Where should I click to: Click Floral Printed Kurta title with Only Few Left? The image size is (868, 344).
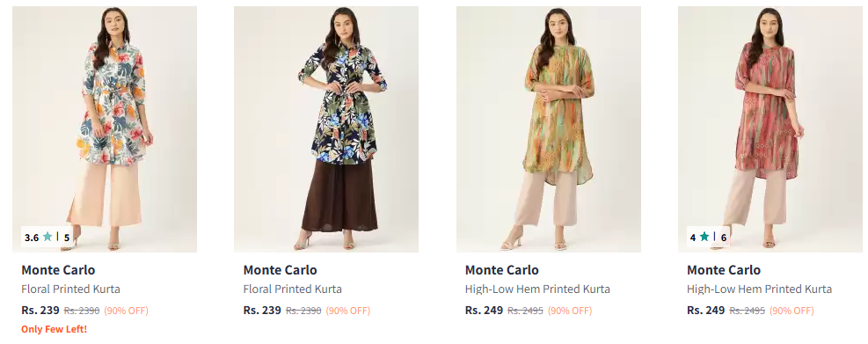pos(71,289)
